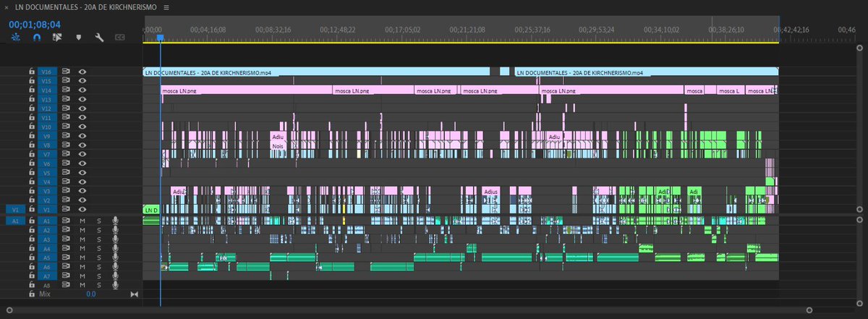
Task: Toggle Linked Selection icon in timeline
Action: 58,37
